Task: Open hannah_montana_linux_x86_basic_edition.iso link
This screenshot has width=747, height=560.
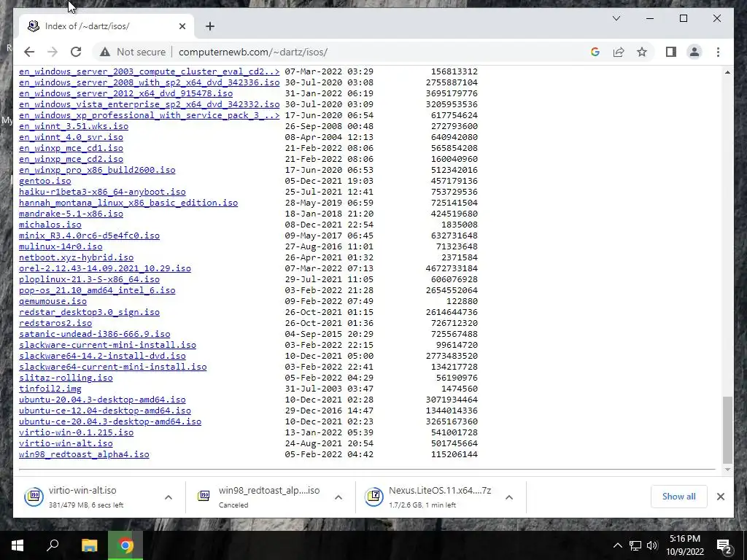Action: pos(128,203)
